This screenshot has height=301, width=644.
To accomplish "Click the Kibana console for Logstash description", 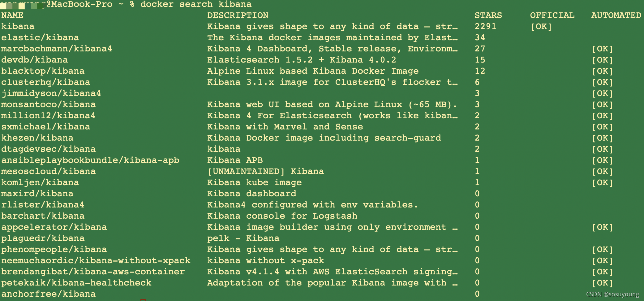I will tap(282, 216).
